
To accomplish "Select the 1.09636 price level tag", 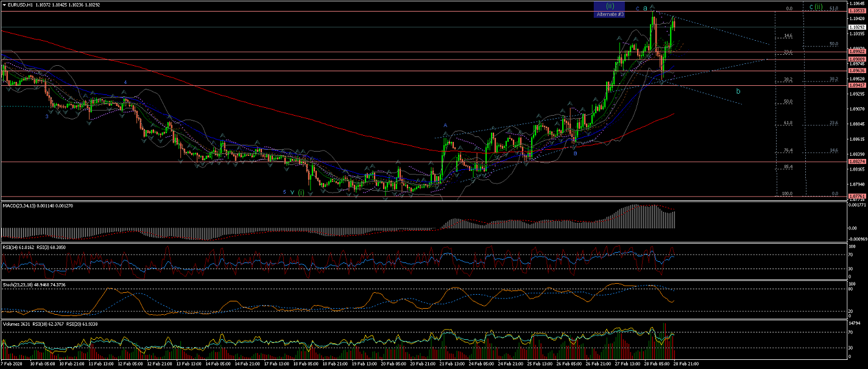I will tap(857, 71).
